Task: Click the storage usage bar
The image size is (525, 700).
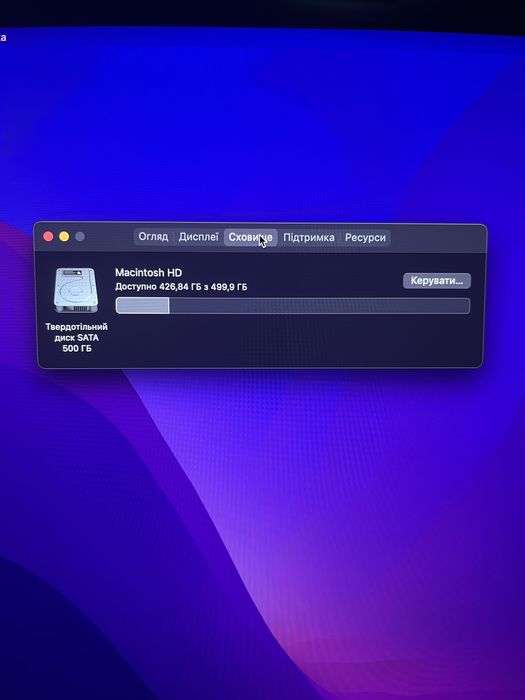Action: pyautogui.click(x=292, y=306)
